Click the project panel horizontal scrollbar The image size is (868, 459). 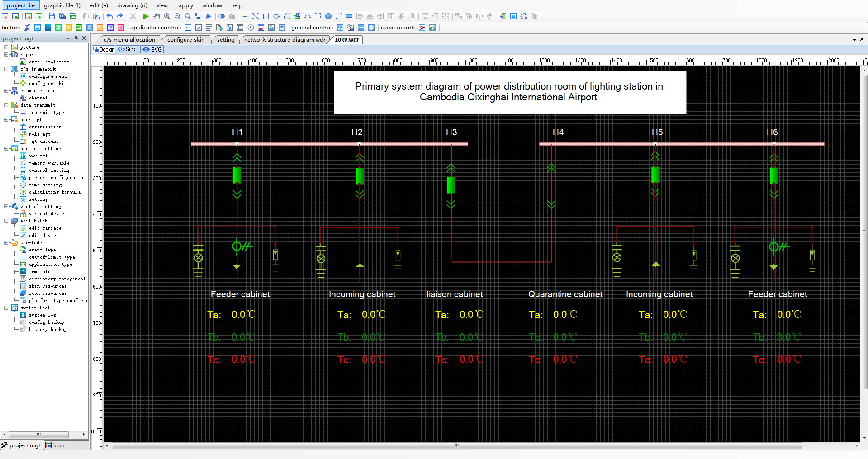[x=38, y=435]
